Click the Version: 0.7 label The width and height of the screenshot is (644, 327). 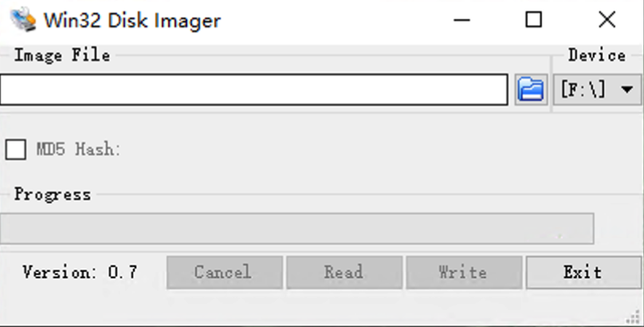coord(80,272)
